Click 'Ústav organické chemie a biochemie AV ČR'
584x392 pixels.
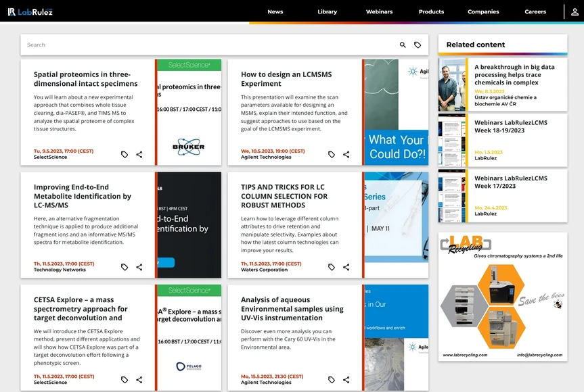(x=506, y=101)
